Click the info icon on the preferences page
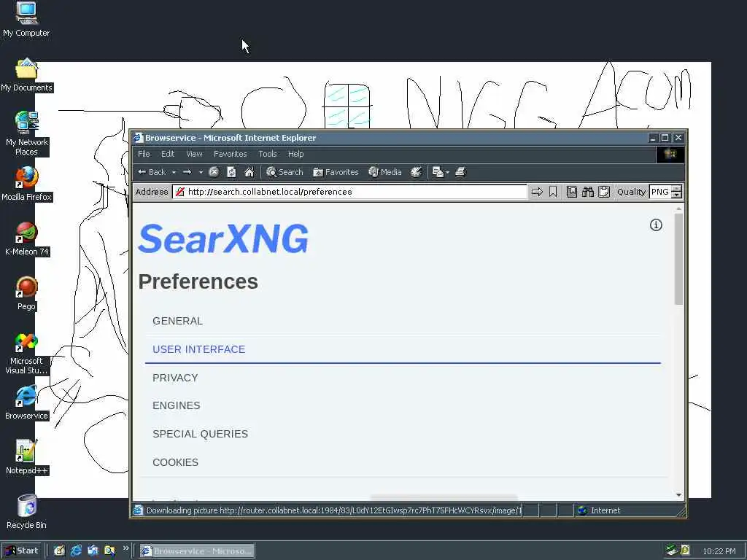 [656, 225]
